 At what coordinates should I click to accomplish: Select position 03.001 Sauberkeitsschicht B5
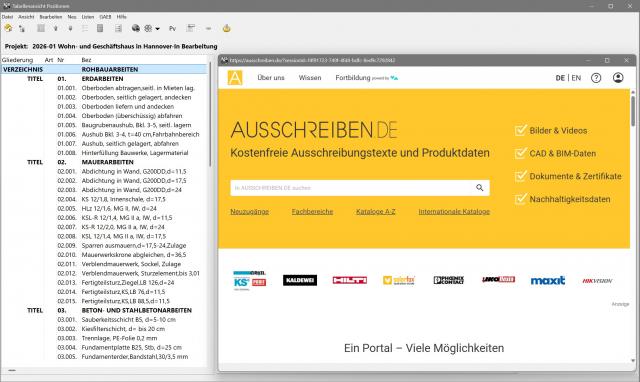[x=104, y=320]
